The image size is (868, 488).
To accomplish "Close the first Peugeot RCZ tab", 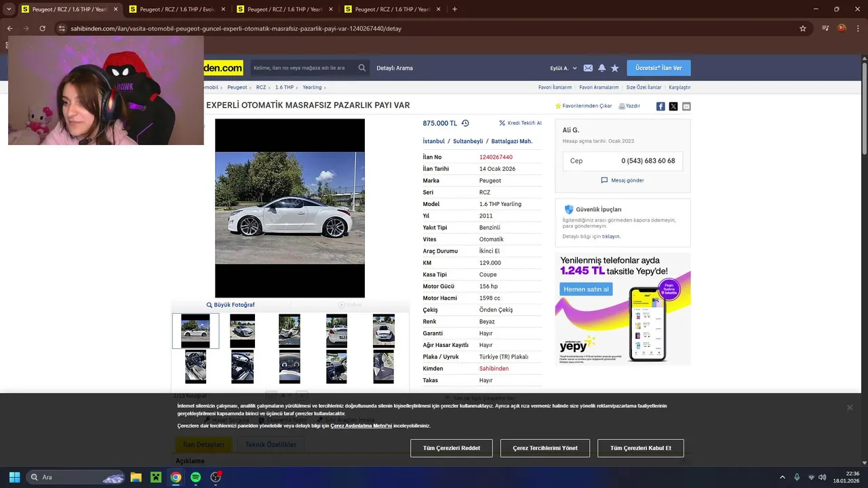I will tap(115, 9).
